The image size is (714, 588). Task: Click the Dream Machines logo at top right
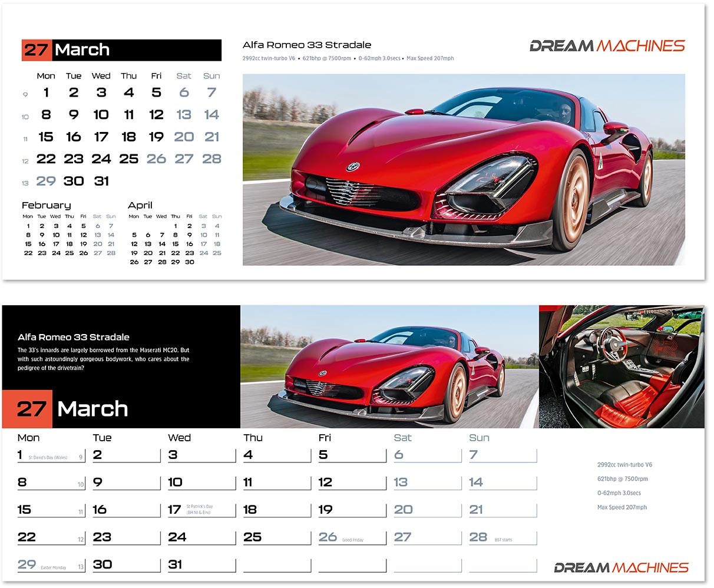tap(606, 44)
